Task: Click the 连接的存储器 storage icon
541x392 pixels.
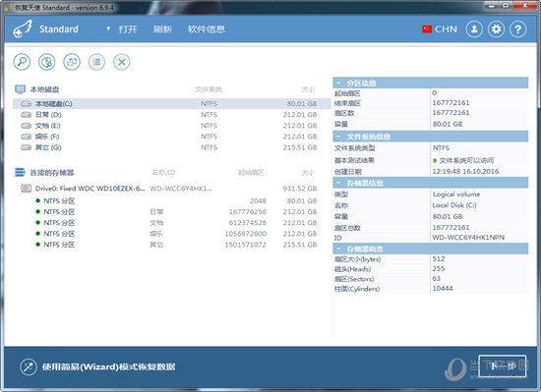Action: [x=20, y=172]
